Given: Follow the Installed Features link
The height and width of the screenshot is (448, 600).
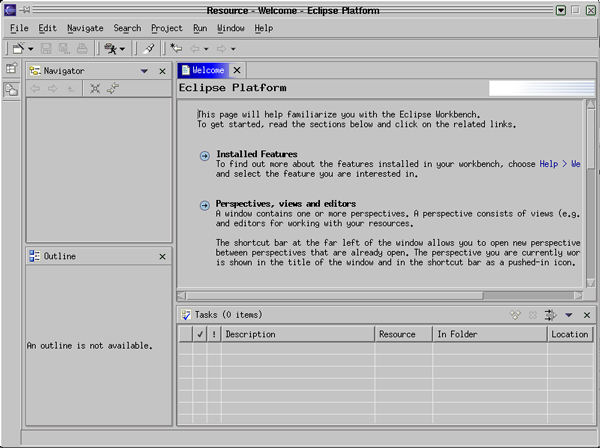Looking at the screenshot, I should pos(257,154).
